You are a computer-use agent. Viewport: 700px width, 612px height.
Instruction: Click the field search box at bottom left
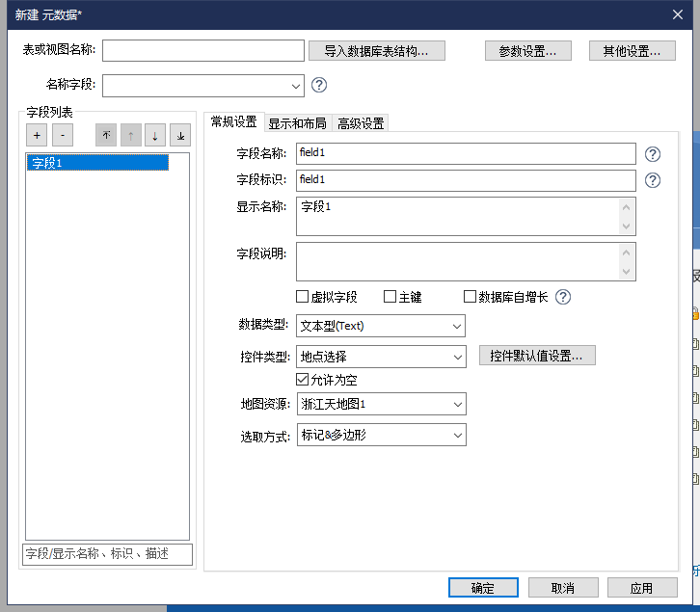tap(107, 554)
